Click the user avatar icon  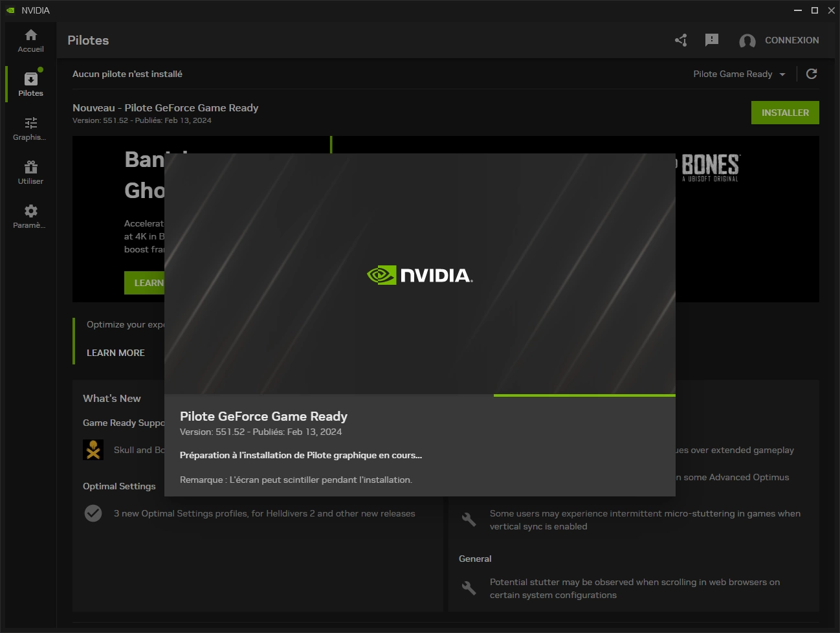point(747,41)
